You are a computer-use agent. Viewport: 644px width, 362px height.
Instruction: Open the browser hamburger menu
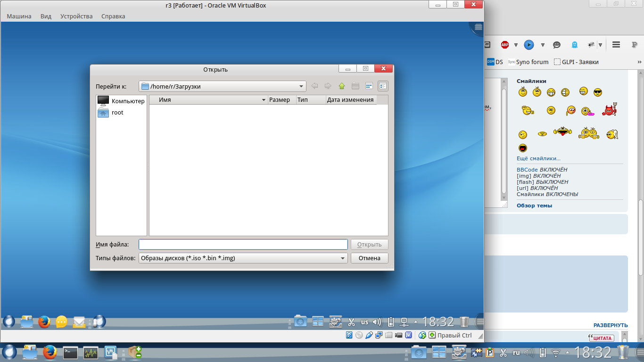(x=616, y=45)
